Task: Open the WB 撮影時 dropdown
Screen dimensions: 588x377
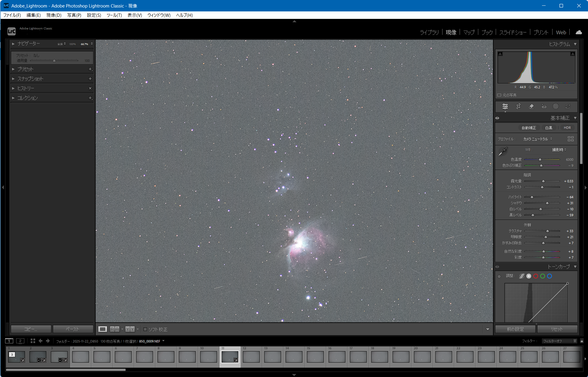Action: [x=559, y=150]
